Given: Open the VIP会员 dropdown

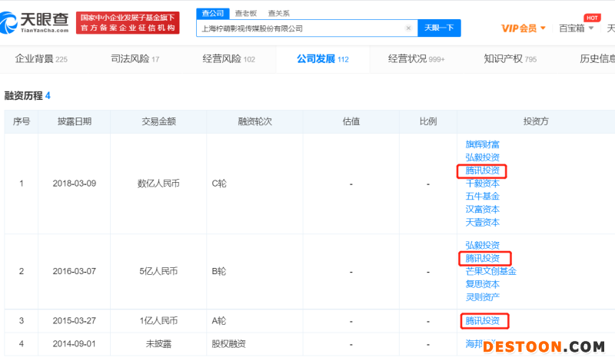Looking at the screenshot, I should (x=523, y=28).
